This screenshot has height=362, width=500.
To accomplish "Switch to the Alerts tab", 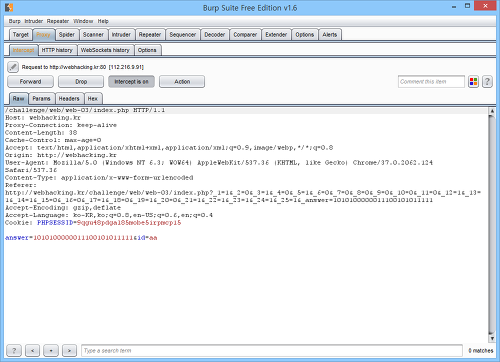I will tap(330, 35).
